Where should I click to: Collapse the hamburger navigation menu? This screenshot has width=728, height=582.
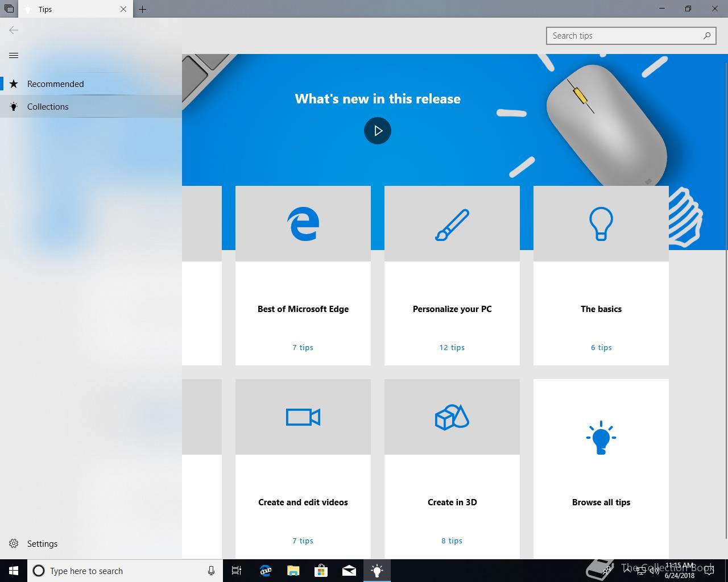(x=14, y=55)
